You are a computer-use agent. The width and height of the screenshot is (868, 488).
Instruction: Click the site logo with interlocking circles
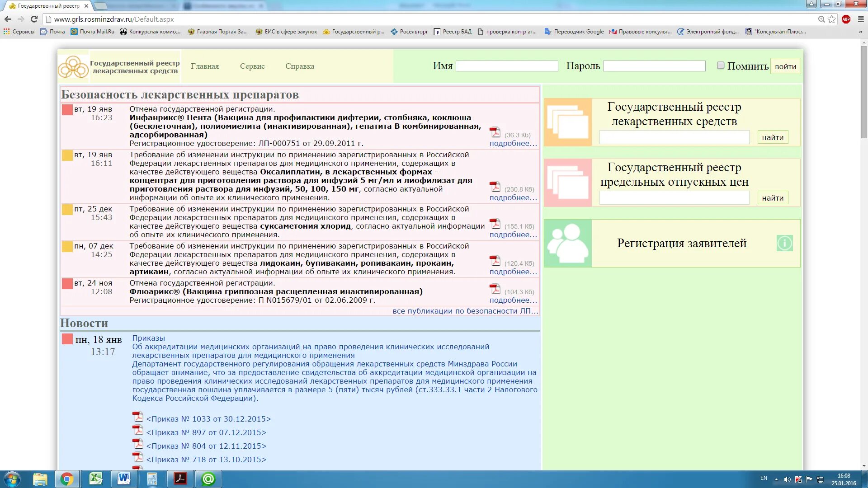73,67
